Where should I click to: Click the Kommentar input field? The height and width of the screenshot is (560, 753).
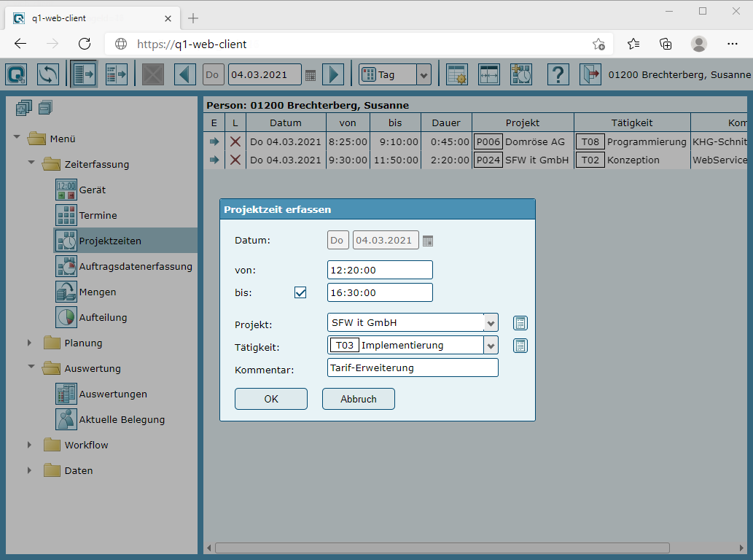413,368
